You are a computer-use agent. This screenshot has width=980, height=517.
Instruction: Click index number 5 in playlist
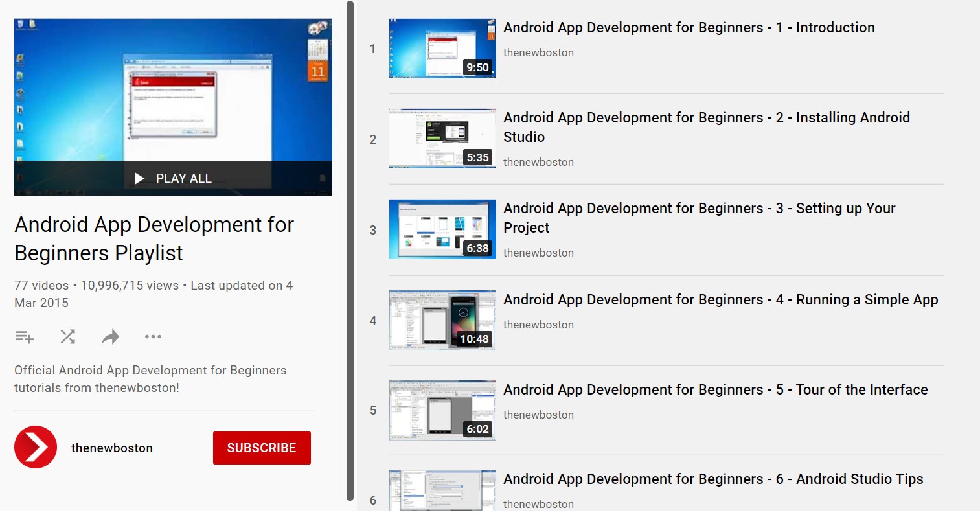[x=372, y=410]
